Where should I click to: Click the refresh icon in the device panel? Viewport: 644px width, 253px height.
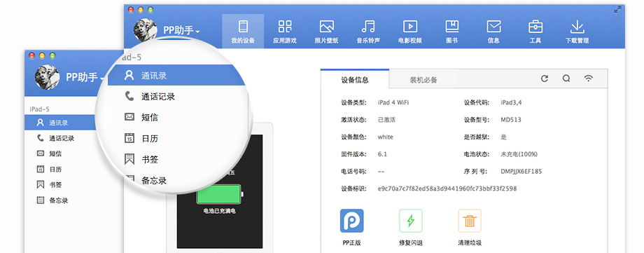coord(545,78)
